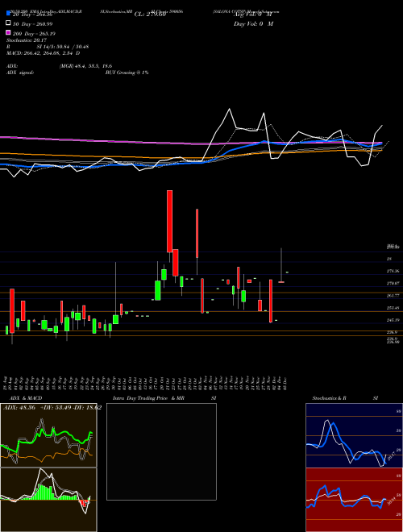Click the blue 20 Day EMA legend swatch
This screenshot has height=532, width=403.
tap(8, 13)
